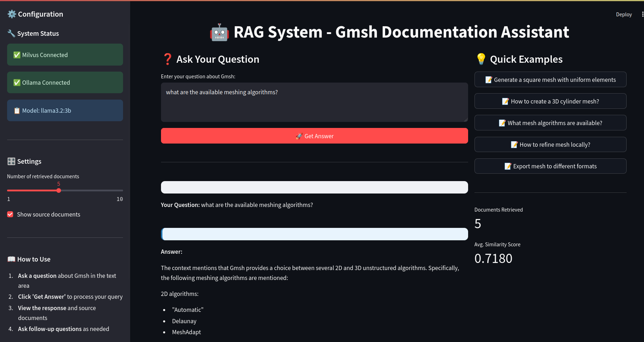Screen dimensions: 644x342
Task: Click the 'View the response' instruction step
Action: [x=57, y=313]
